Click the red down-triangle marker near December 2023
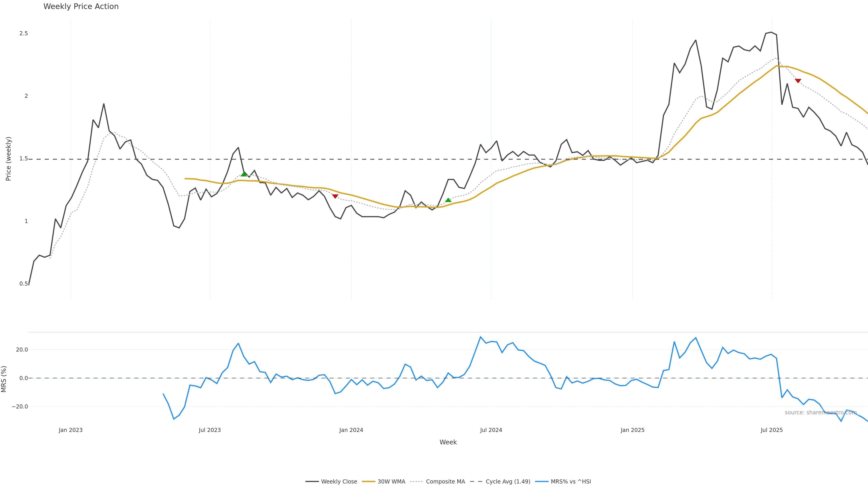The width and height of the screenshot is (868, 488). tap(335, 196)
